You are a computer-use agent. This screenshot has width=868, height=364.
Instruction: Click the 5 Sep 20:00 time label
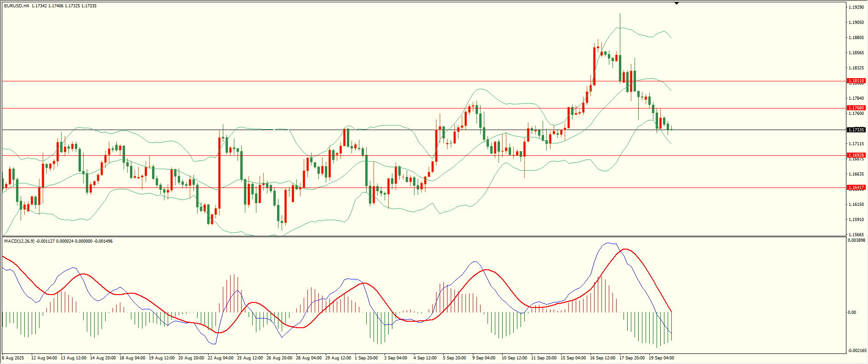[x=454, y=358]
